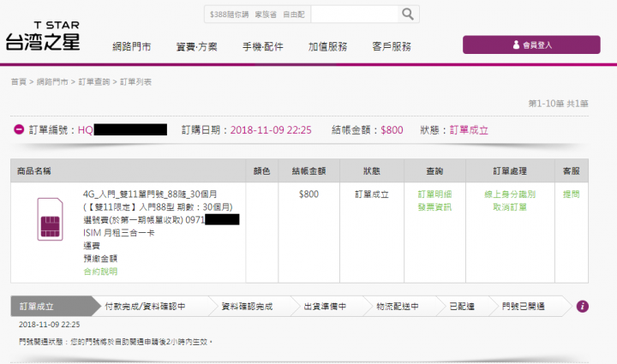Open the 合約說明 contract description link

click(100, 272)
